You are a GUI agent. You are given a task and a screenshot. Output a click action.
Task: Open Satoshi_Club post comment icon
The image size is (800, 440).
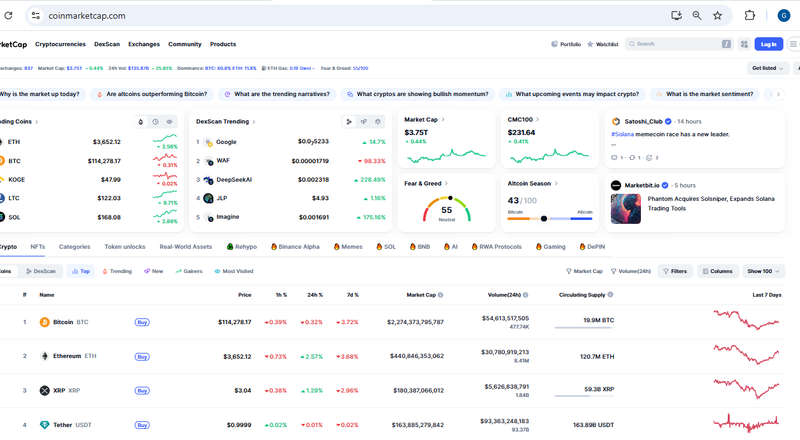point(614,158)
